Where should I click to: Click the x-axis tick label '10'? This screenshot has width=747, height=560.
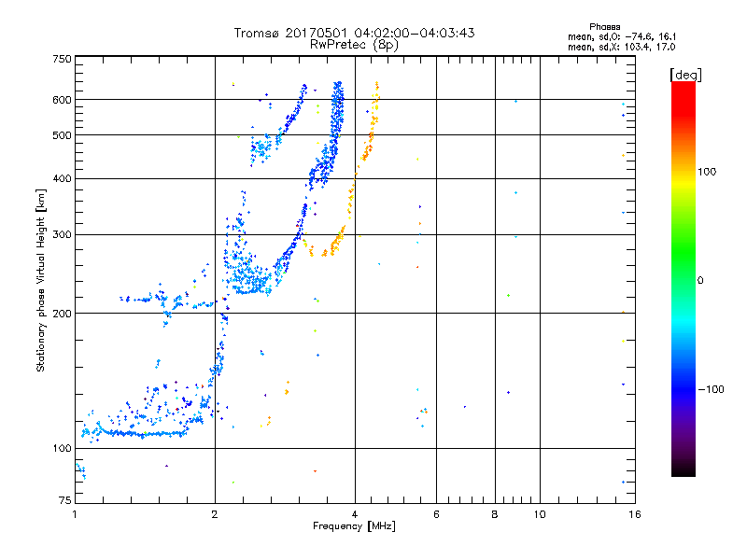click(x=540, y=514)
